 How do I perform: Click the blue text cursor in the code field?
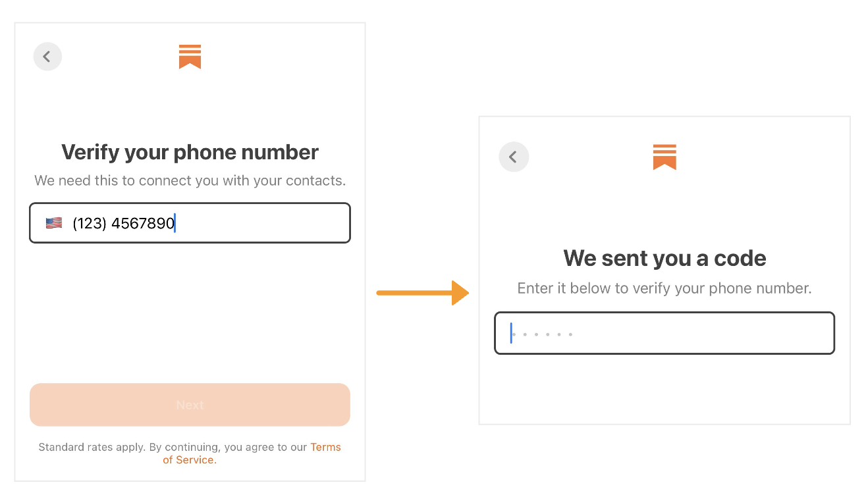(x=511, y=333)
